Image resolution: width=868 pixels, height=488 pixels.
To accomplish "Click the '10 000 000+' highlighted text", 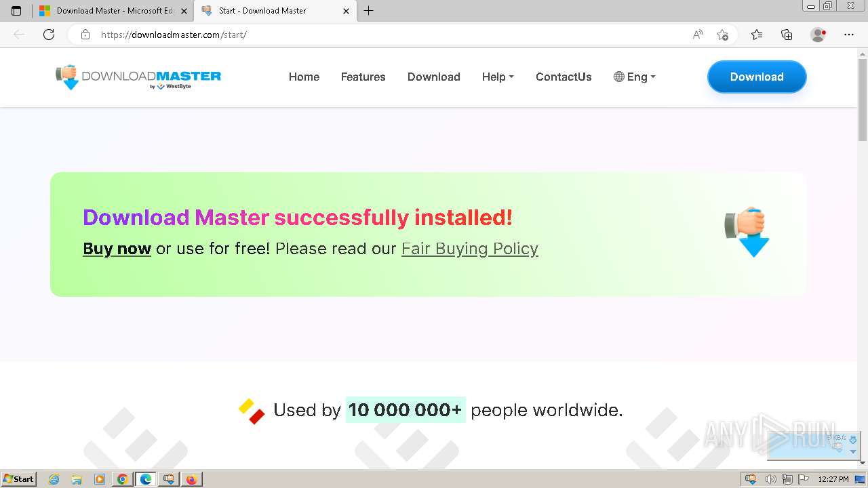I will 406,410.
